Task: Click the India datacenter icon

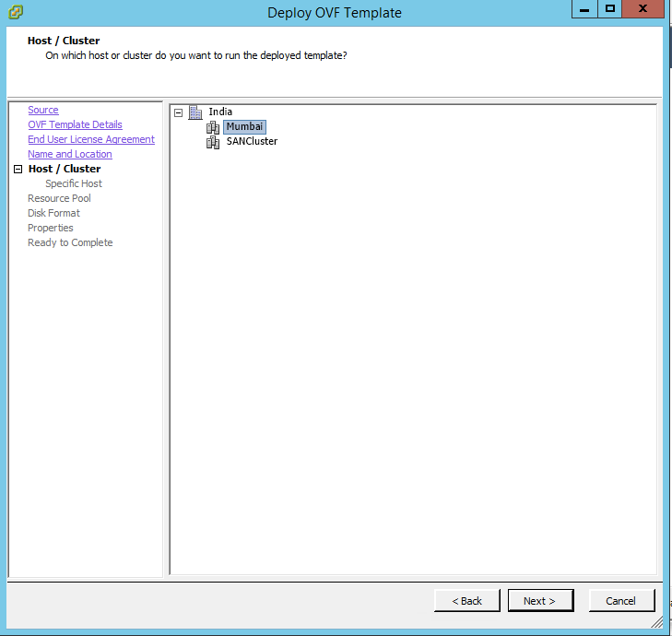Action: point(195,112)
